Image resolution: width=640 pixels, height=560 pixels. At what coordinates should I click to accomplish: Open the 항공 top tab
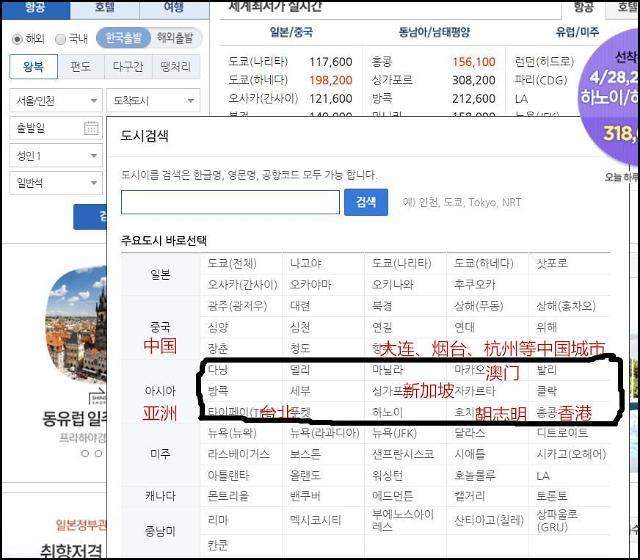36,9
